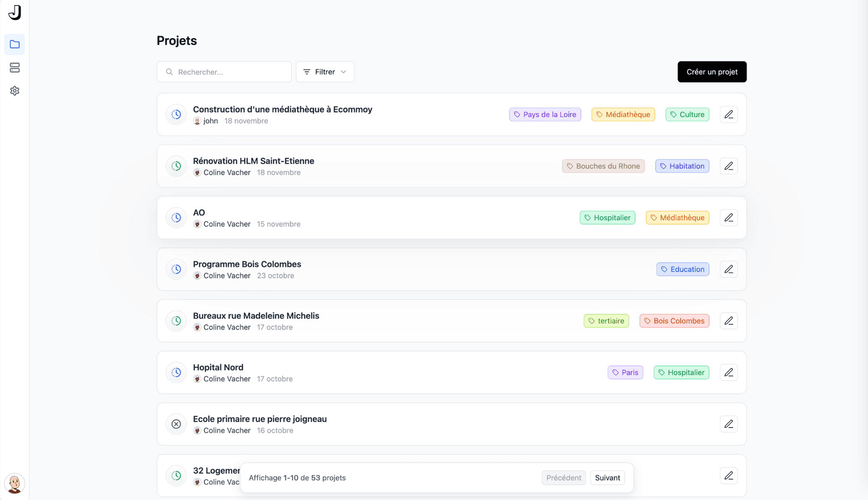This screenshot has height=500, width=868.
Task: Open the user avatar at bottom left
Action: coord(14,483)
